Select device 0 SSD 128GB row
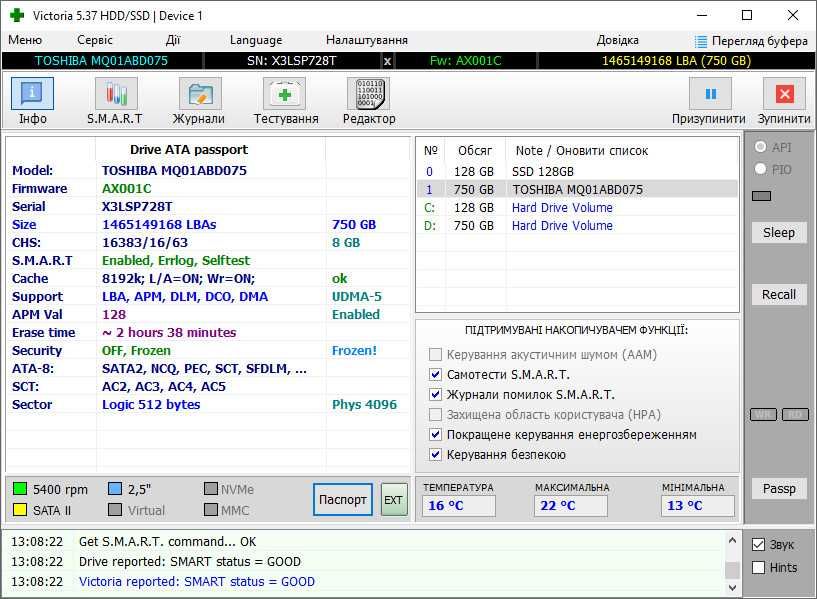Image resolution: width=817 pixels, height=599 pixels. [577, 171]
